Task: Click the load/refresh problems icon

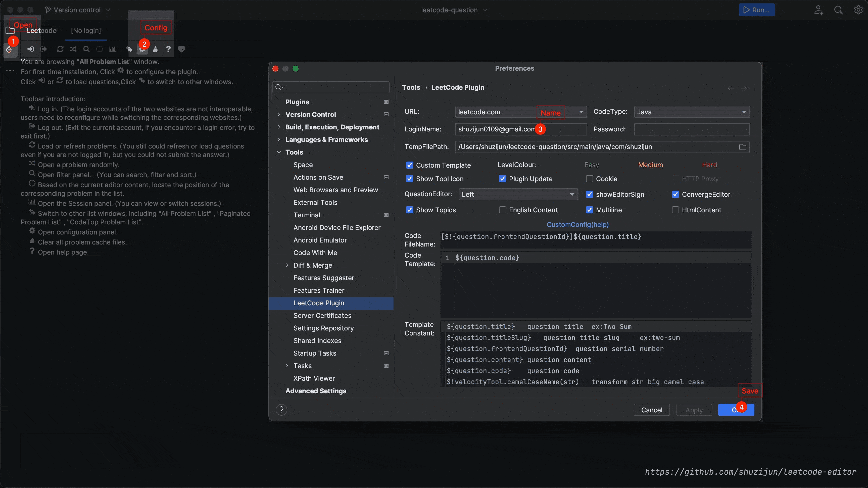Action: click(60, 49)
